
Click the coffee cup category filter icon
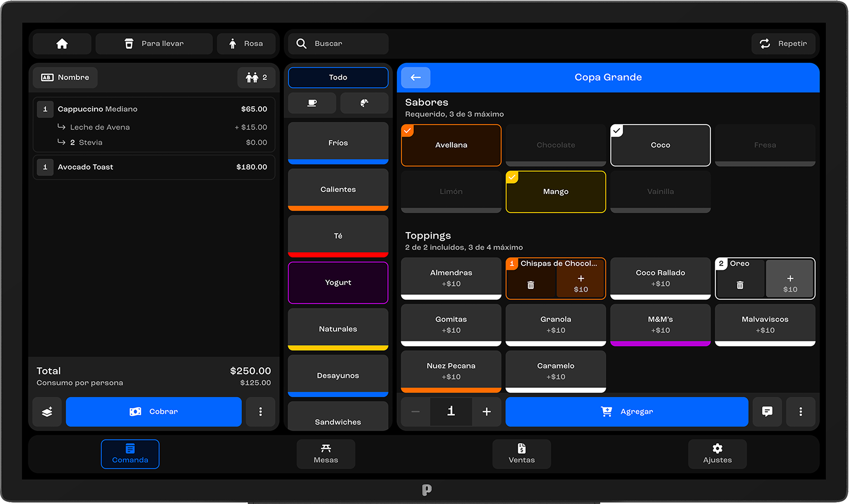click(x=312, y=103)
